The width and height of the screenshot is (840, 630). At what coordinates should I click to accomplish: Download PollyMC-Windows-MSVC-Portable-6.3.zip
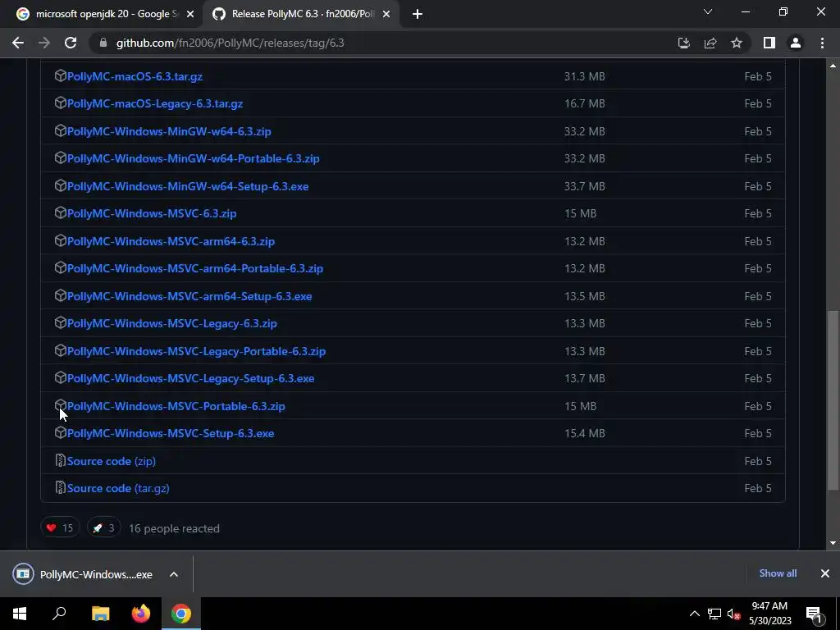tap(176, 406)
